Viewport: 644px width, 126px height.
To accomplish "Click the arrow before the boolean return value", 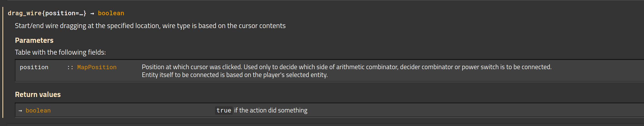I will coord(20,110).
